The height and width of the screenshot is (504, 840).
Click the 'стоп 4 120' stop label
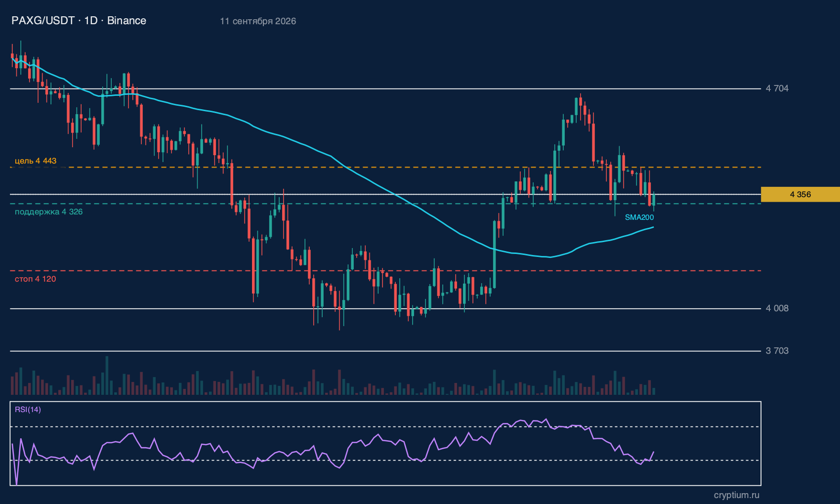pyautogui.click(x=36, y=279)
